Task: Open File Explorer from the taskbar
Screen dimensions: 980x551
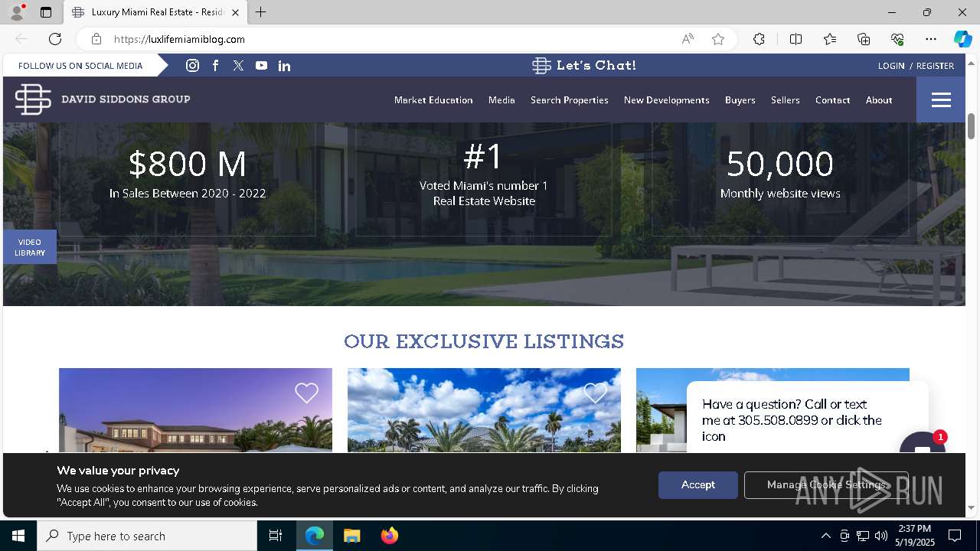Action: tap(351, 536)
